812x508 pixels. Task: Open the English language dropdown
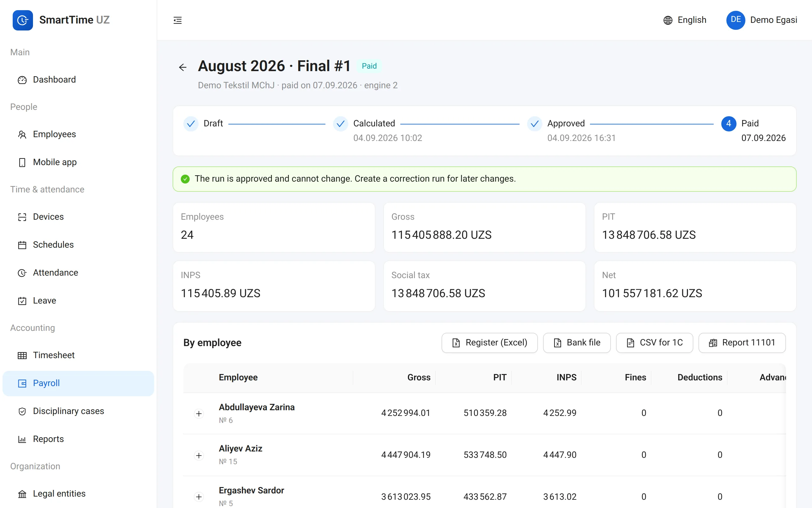pos(685,20)
